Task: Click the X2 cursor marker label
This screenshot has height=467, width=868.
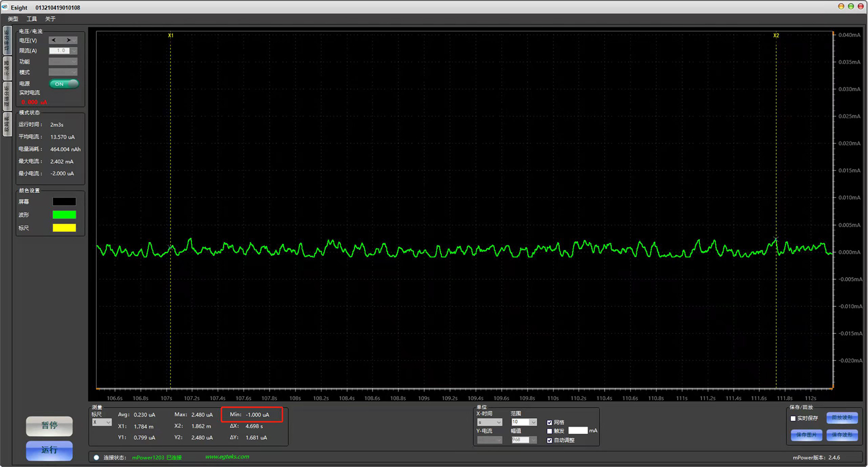Action: tap(776, 35)
